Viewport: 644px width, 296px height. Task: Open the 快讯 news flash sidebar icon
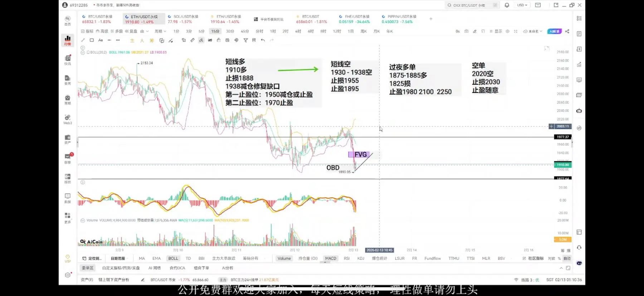(68, 60)
